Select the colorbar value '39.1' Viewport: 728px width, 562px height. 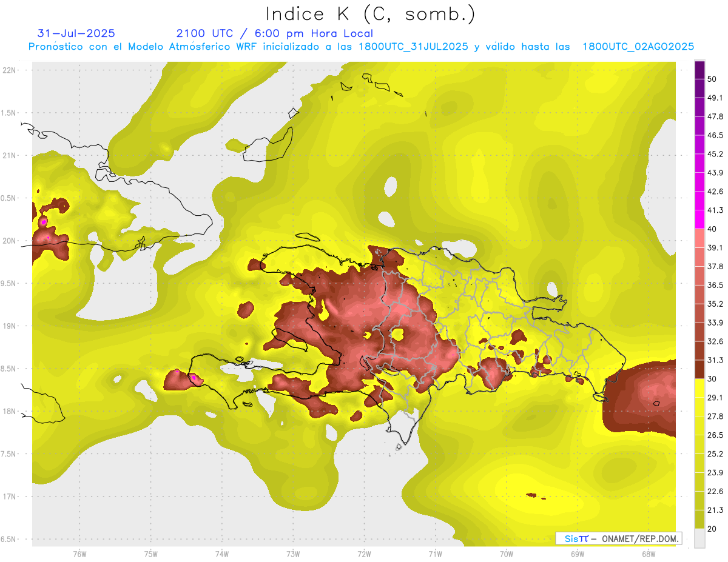click(715, 247)
